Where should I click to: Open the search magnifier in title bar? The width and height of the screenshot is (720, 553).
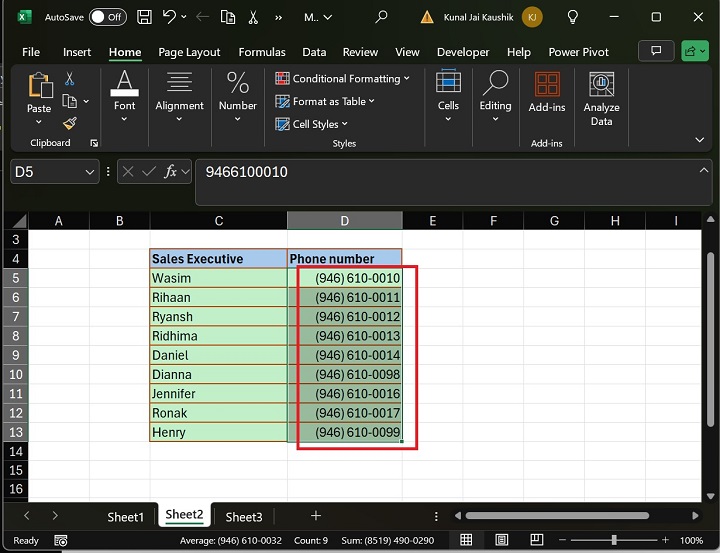click(381, 17)
